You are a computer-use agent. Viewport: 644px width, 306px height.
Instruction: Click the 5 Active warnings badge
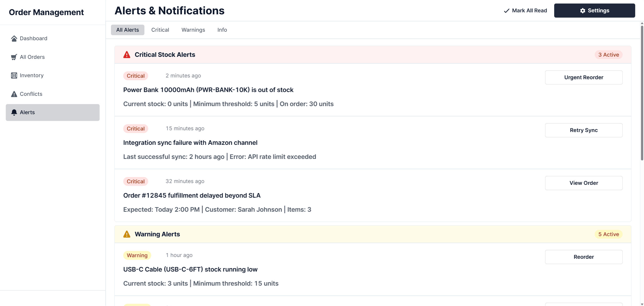(608, 234)
